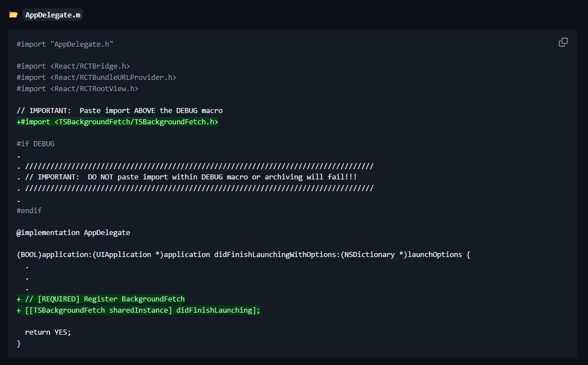The image size is (588, 365).
Task: Click the orange folder icon beside AppDelegate.m
Action: coord(13,15)
